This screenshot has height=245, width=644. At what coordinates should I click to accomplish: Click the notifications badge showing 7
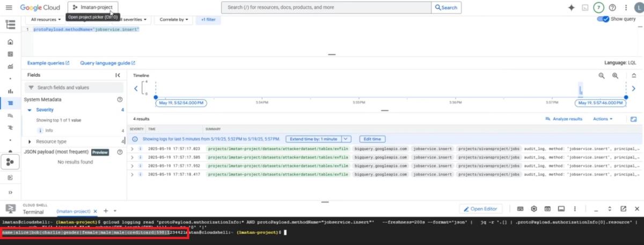click(598, 8)
